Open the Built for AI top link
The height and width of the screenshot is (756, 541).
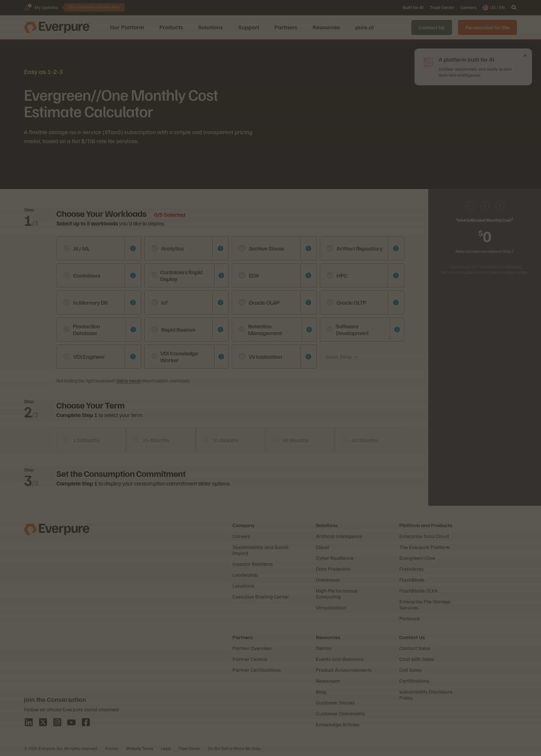pos(413,8)
